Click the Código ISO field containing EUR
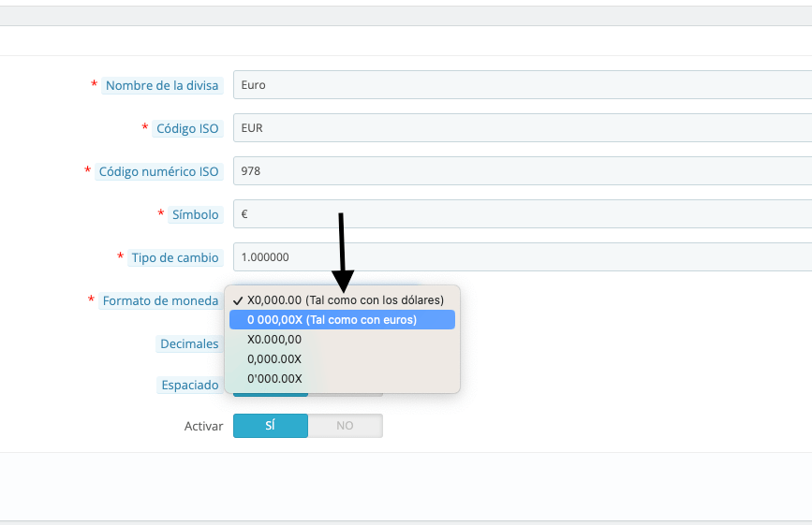The height and width of the screenshot is (525, 812). coord(523,128)
